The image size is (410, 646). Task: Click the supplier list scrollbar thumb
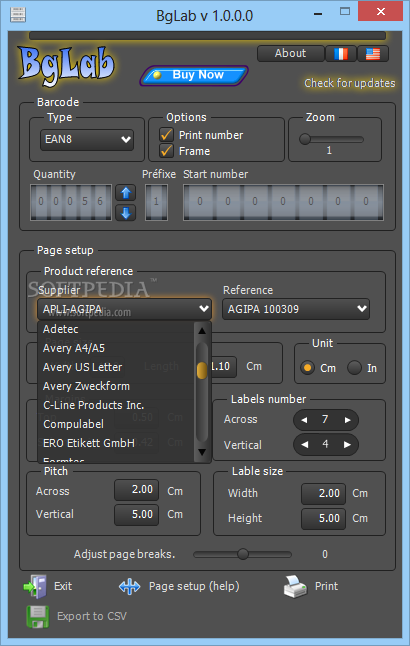click(x=202, y=370)
